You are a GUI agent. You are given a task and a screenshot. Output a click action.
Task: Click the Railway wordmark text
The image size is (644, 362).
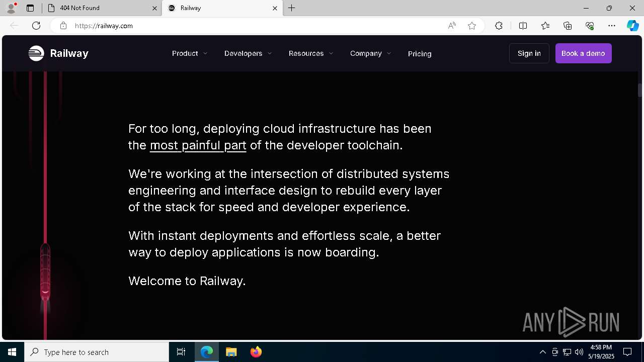tap(69, 53)
